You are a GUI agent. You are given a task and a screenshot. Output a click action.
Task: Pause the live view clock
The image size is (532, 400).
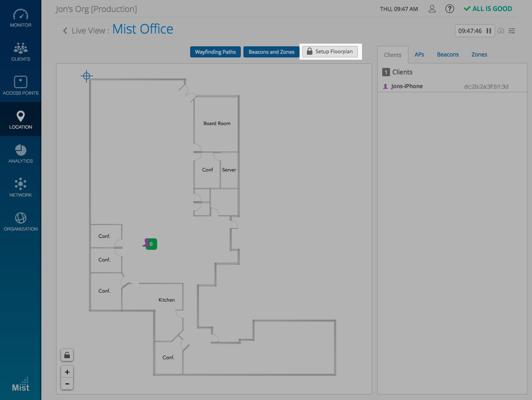click(x=489, y=31)
